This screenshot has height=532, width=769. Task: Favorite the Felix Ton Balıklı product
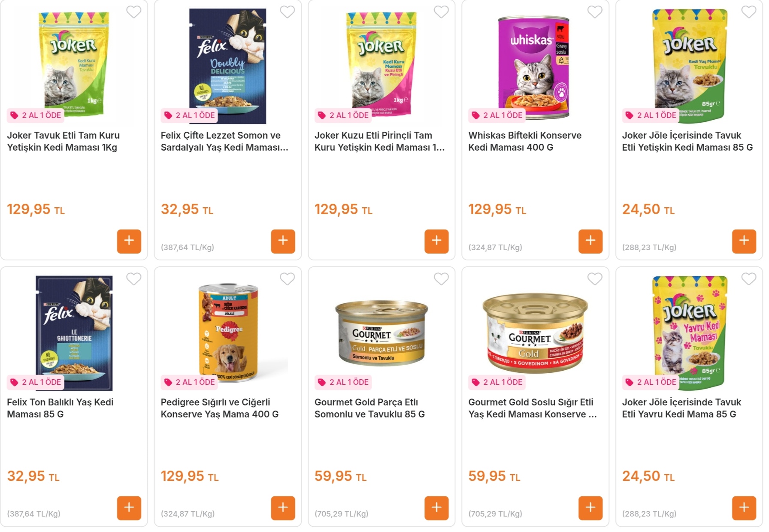click(x=134, y=279)
